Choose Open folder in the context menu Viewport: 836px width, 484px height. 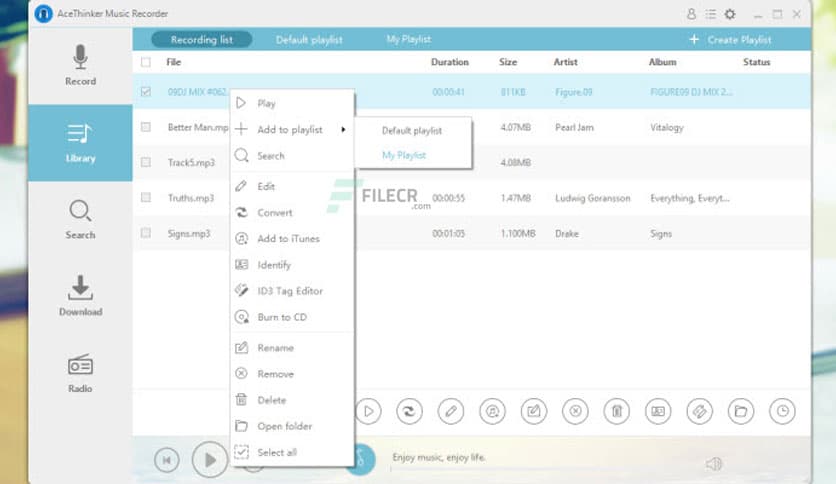tap(292, 426)
